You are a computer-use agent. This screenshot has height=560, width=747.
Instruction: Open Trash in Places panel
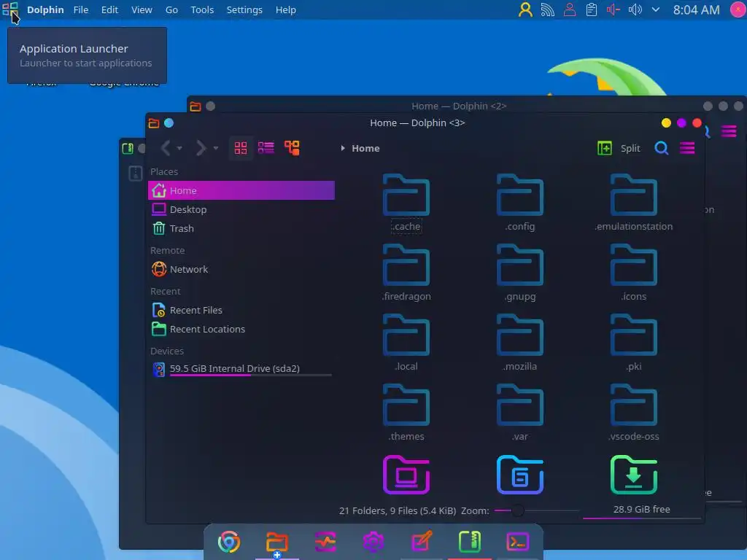pyautogui.click(x=241, y=228)
